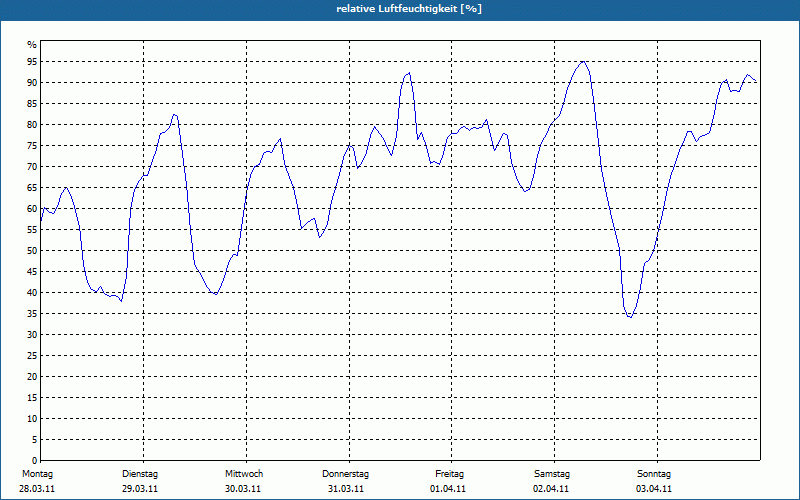This screenshot has width=800, height=500.
Task: Click the y-axis value 0
Action: pos(34,461)
